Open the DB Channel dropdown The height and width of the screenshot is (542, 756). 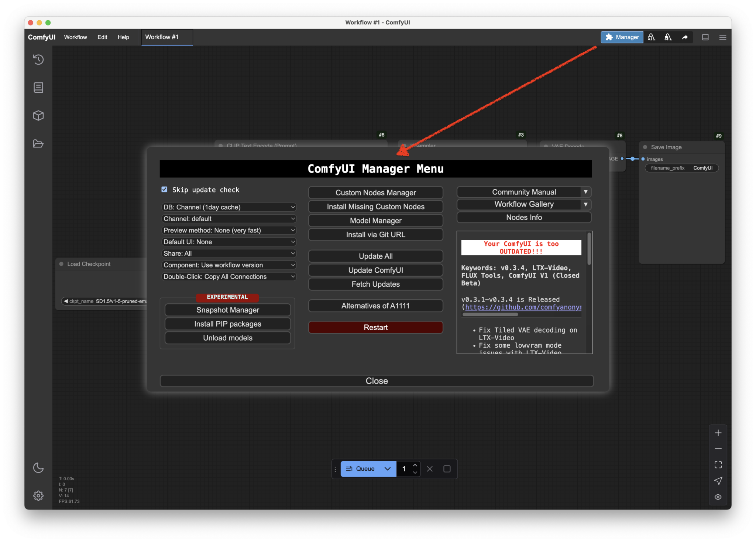229,207
